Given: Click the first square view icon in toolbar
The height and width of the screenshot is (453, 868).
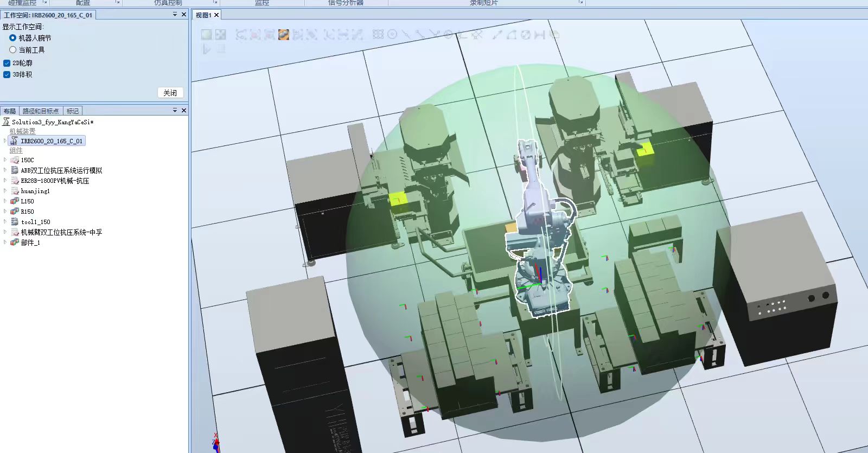Looking at the screenshot, I should pyautogui.click(x=206, y=35).
